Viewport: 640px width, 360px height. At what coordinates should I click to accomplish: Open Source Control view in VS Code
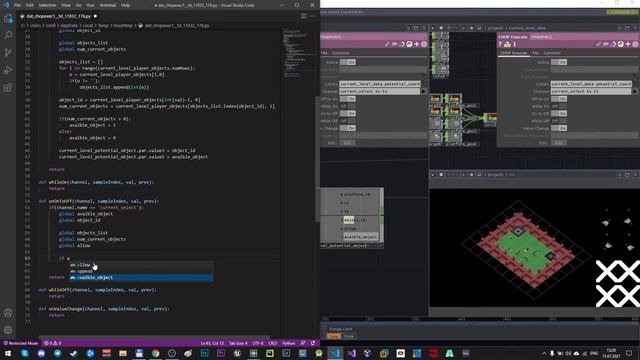8,53
